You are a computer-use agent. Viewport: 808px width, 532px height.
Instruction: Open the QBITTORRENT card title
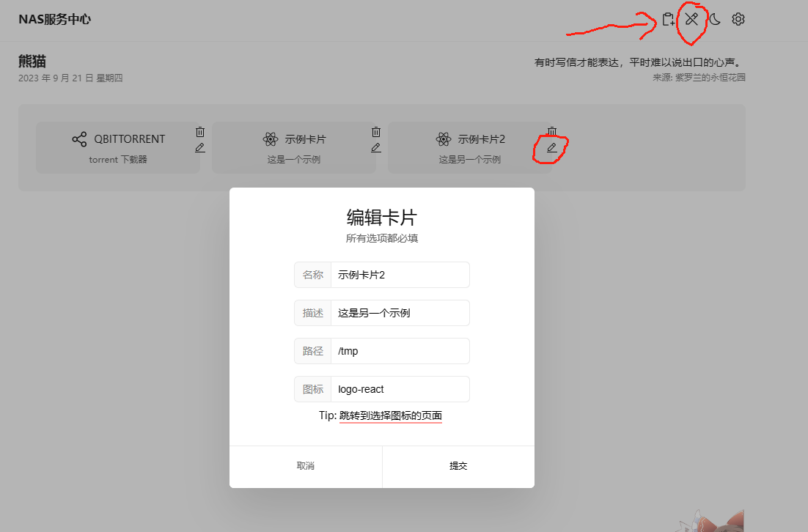coord(129,139)
